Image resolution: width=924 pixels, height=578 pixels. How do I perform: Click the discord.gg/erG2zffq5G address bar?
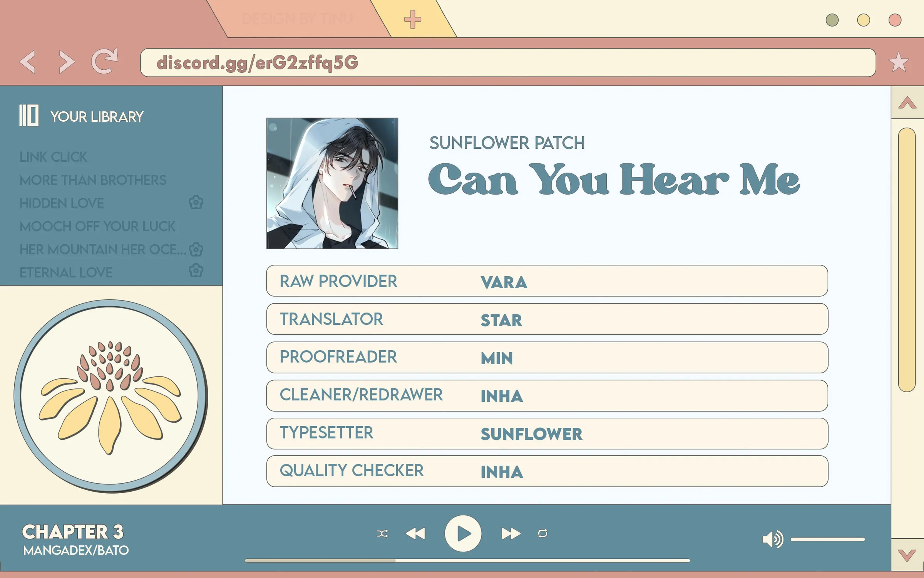tap(508, 62)
